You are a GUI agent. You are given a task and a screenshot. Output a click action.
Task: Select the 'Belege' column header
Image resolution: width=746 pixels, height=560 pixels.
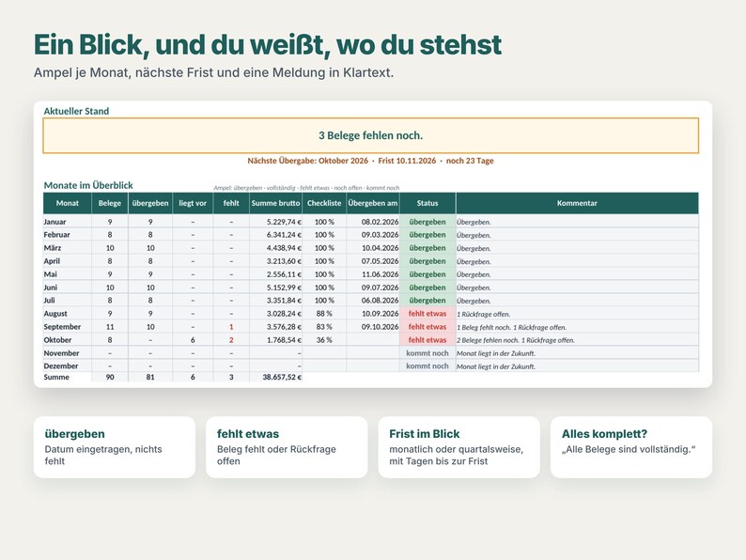coord(110,203)
